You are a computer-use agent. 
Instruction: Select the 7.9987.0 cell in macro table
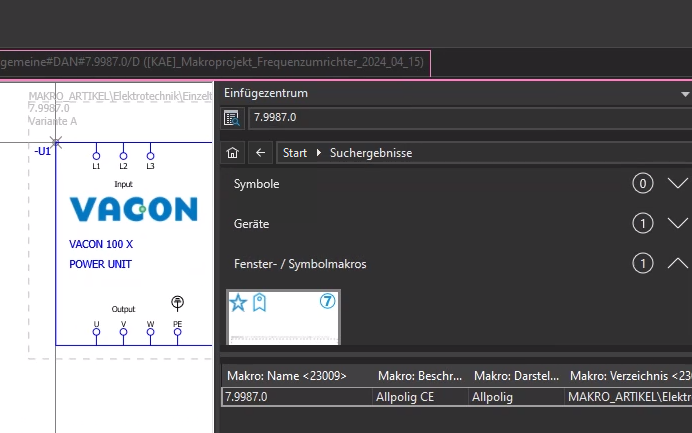coord(297,397)
